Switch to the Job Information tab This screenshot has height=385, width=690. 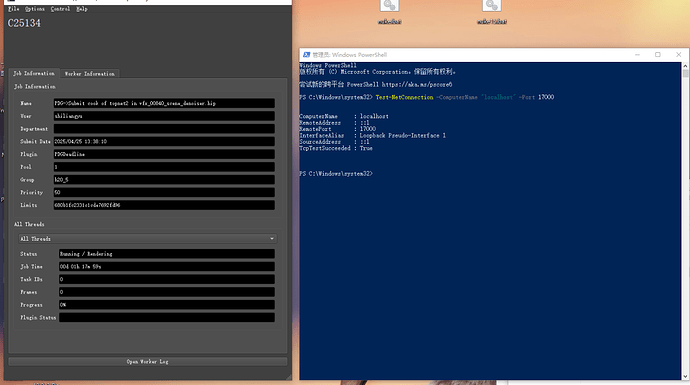pyautogui.click(x=34, y=73)
